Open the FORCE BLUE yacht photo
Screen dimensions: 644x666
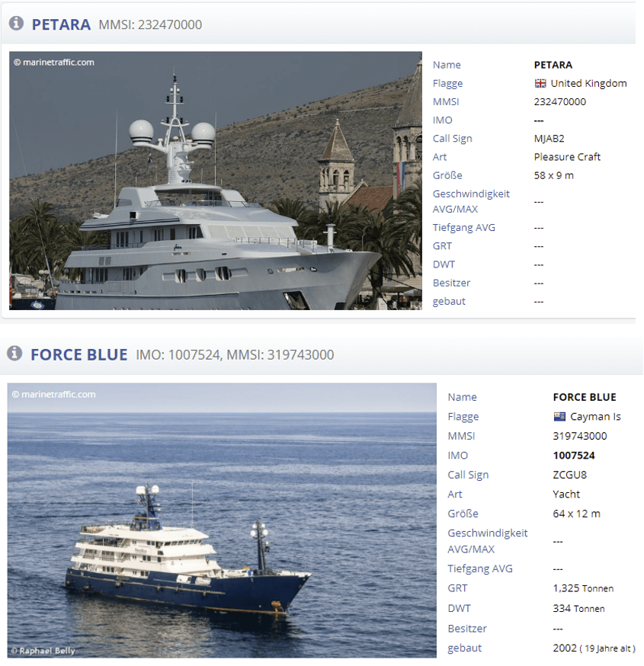coord(222,520)
